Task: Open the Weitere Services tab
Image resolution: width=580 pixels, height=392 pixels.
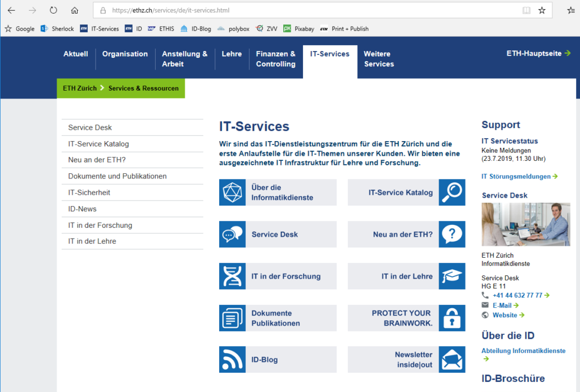Action: coord(379,59)
